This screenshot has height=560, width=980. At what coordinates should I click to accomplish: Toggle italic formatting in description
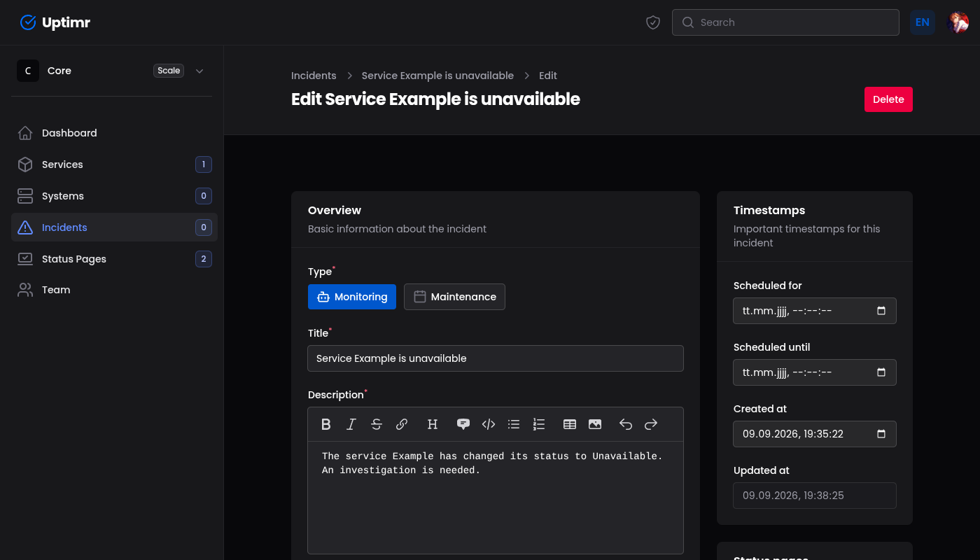351,424
